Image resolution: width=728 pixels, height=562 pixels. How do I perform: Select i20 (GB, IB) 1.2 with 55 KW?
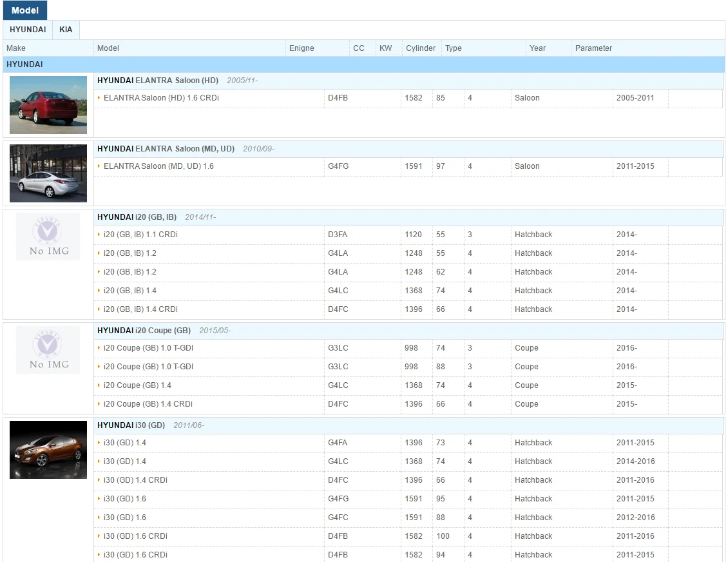tap(130, 253)
